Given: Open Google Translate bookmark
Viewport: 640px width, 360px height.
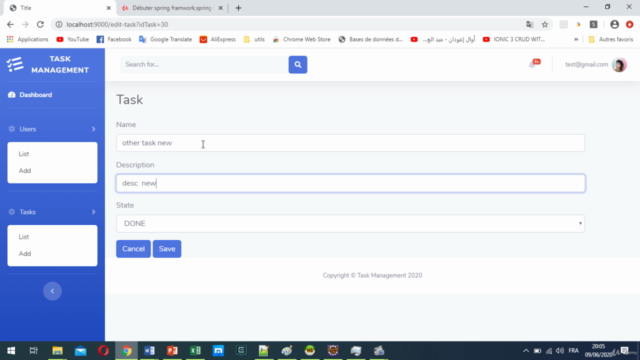Looking at the screenshot, I should point(165,39).
